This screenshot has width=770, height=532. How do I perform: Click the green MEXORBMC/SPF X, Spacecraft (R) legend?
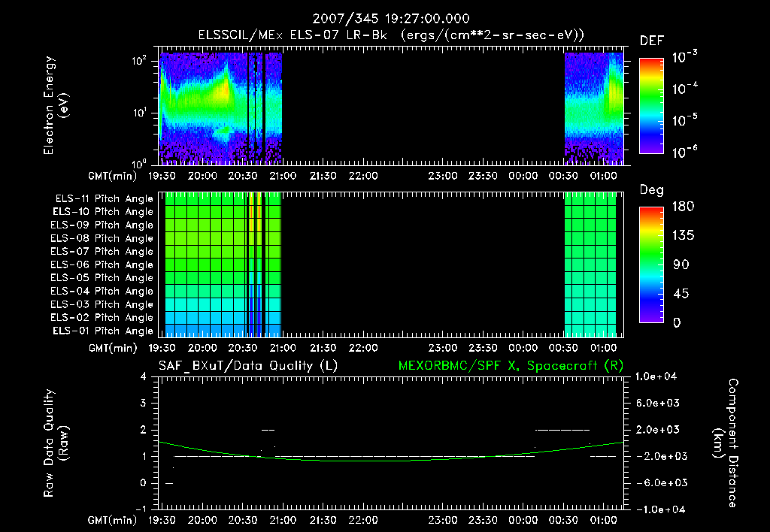point(511,366)
